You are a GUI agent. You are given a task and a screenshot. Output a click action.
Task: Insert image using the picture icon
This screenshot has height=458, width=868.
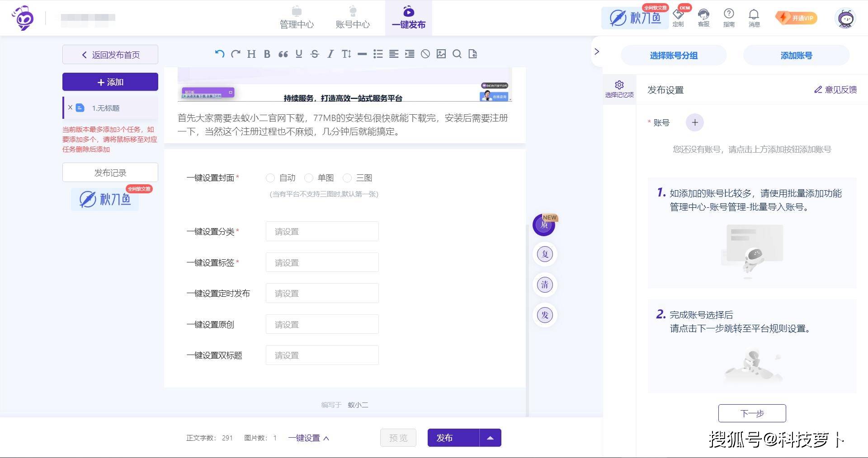[441, 54]
